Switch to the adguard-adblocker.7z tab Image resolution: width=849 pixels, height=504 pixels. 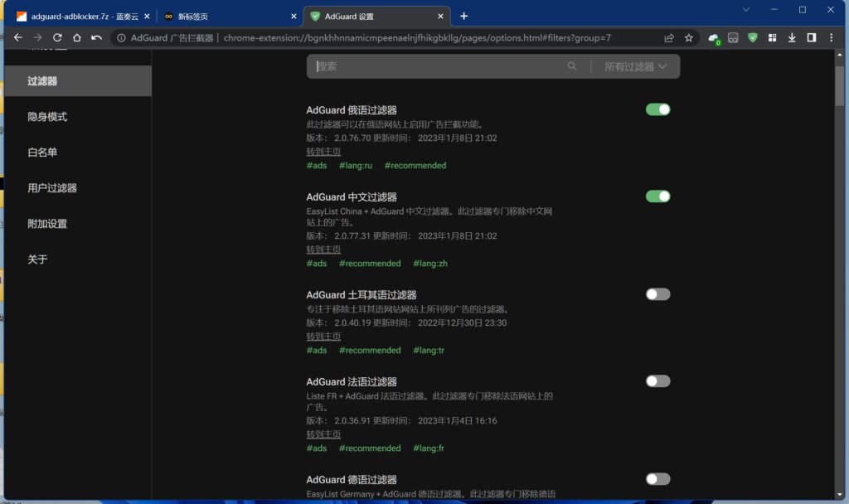[80, 17]
